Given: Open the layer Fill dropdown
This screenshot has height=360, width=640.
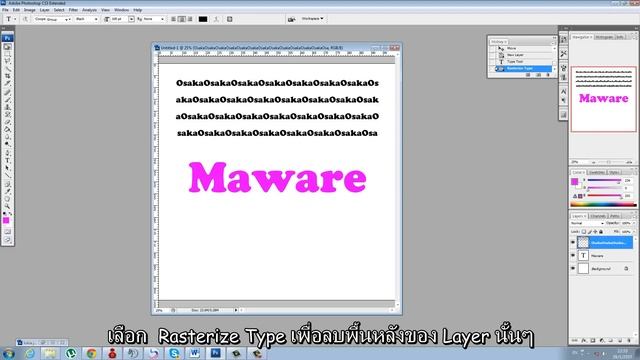Looking at the screenshot, I should tap(634, 231).
